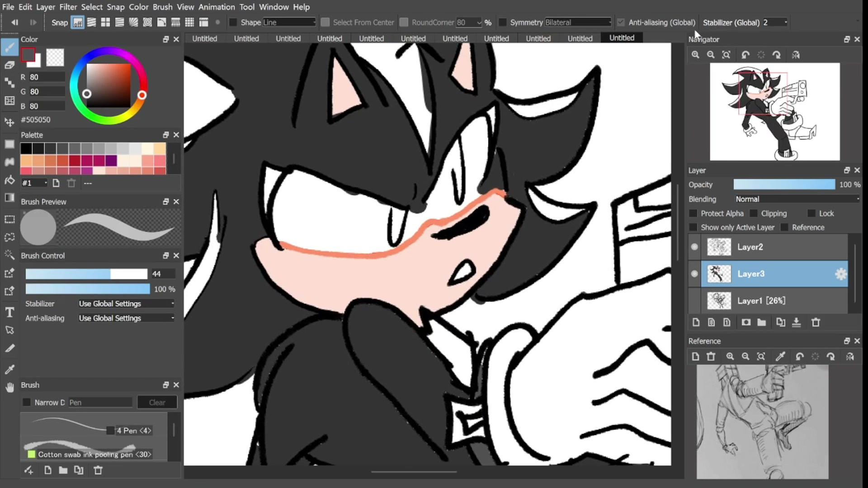Rotate canvas left in Navigator

tap(745, 55)
